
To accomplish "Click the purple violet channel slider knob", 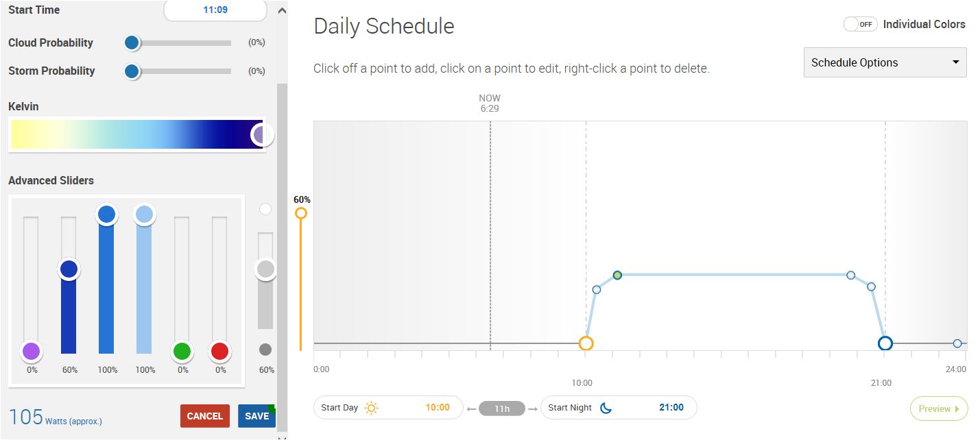I will click(31, 352).
